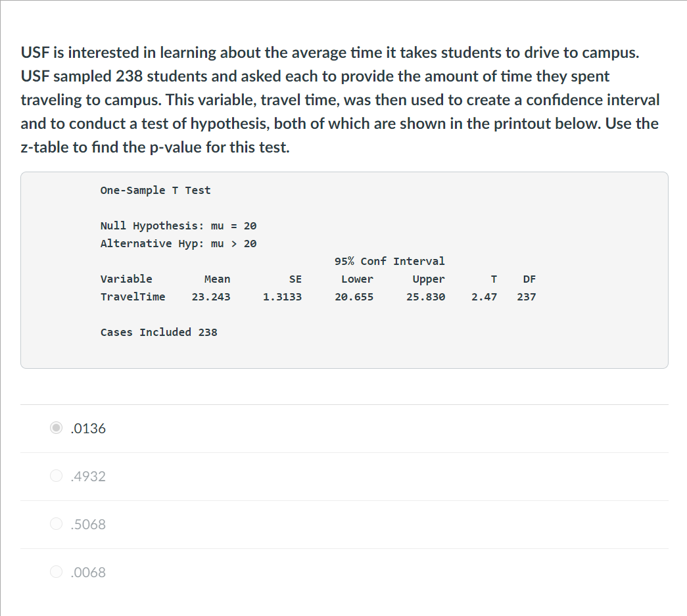
Task: Click the Cases Included 238 line
Action: tap(158, 333)
